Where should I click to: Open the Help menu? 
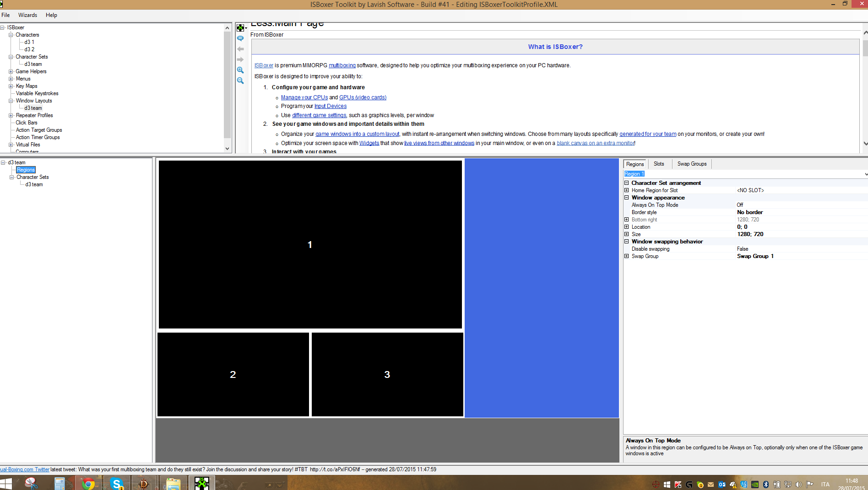51,15
